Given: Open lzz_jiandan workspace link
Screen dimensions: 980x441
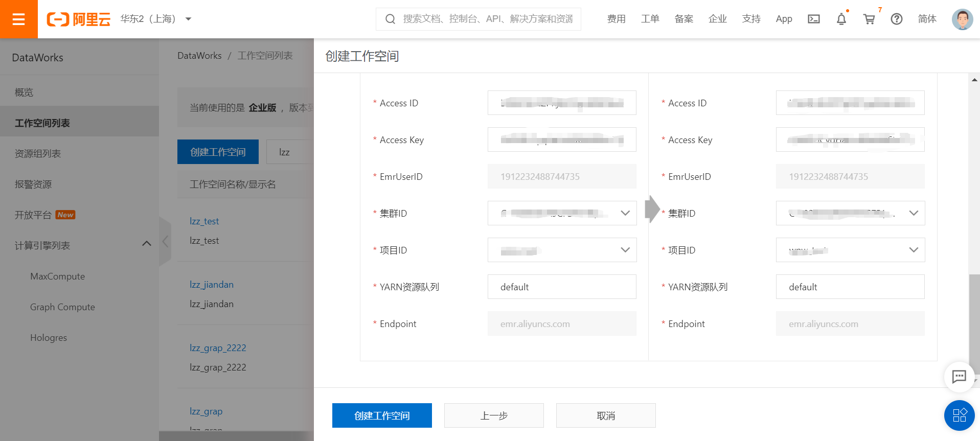Looking at the screenshot, I should pos(212,285).
